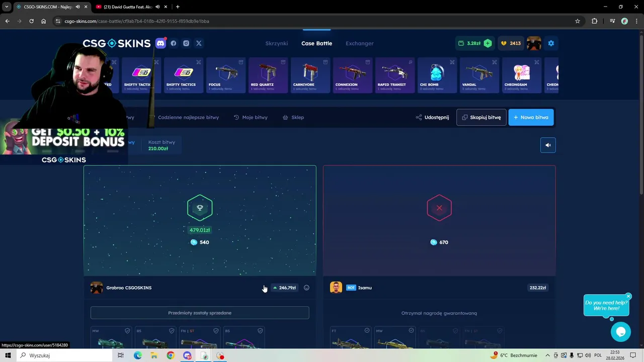Click the 6°C Bezchmurnie weather widget
The height and width of the screenshot is (362, 644).
tap(514, 355)
